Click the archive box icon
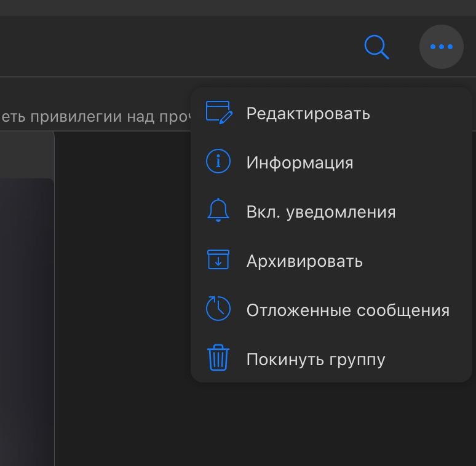This screenshot has width=476, height=466. [218, 259]
